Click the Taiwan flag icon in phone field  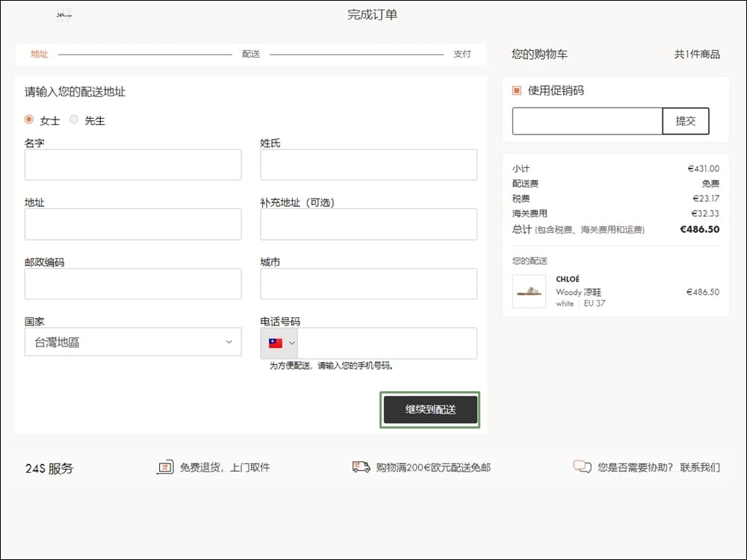(276, 343)
